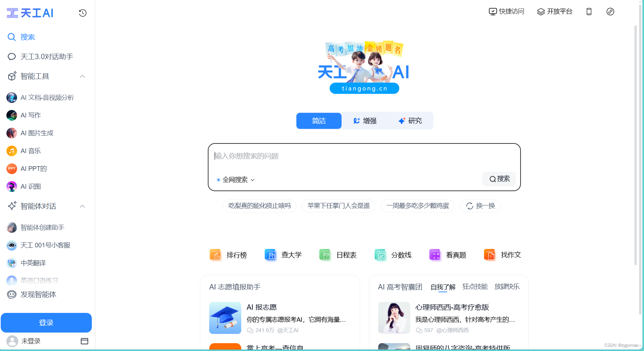Open the history clock icon
The width and height of the screenshot is (644, 351).
pos(83,13)
